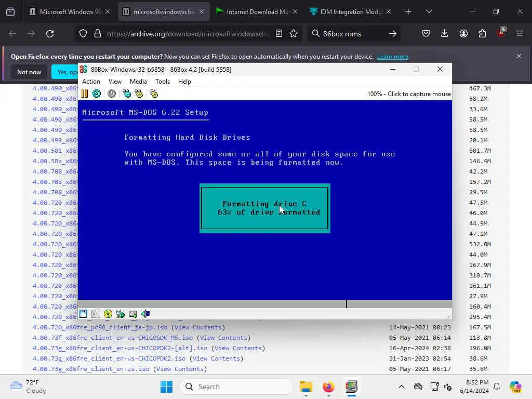
Task: Send Ctrl+Alt+Esc via 86Box toolbar
Action: click(x=139, y=94)
